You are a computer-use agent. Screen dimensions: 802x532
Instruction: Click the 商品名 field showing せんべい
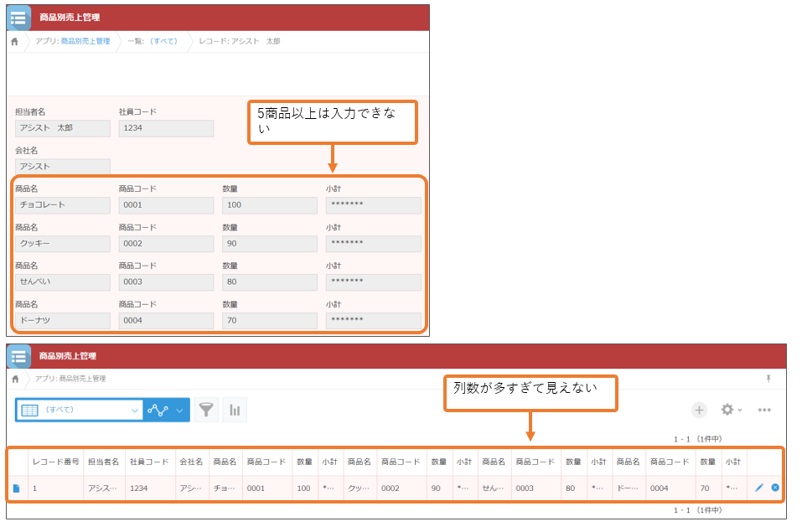tap(62, 282)
